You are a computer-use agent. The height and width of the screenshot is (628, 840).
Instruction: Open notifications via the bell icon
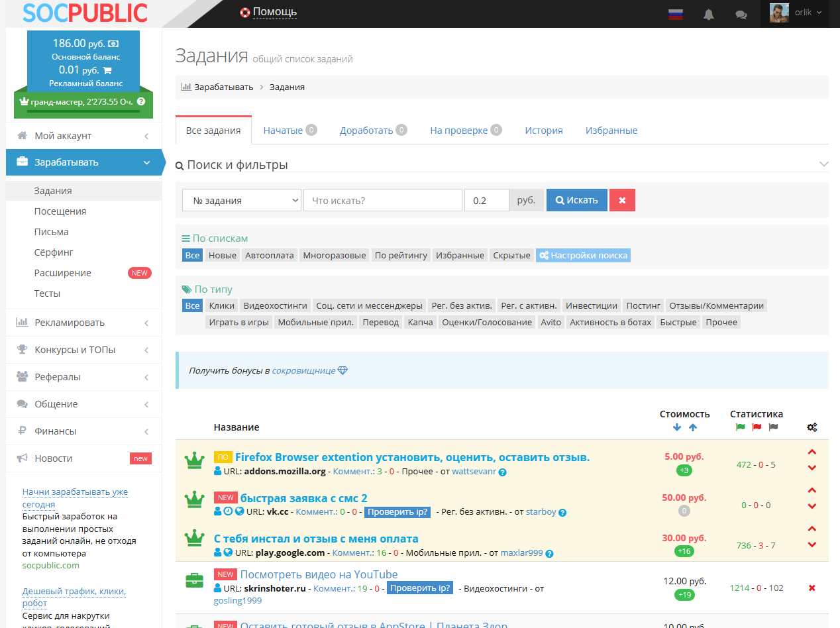coord(708,14)
